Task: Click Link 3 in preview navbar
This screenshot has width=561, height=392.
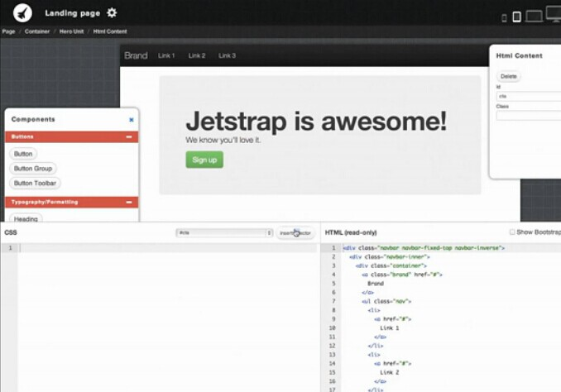Action: click(227, 55)
